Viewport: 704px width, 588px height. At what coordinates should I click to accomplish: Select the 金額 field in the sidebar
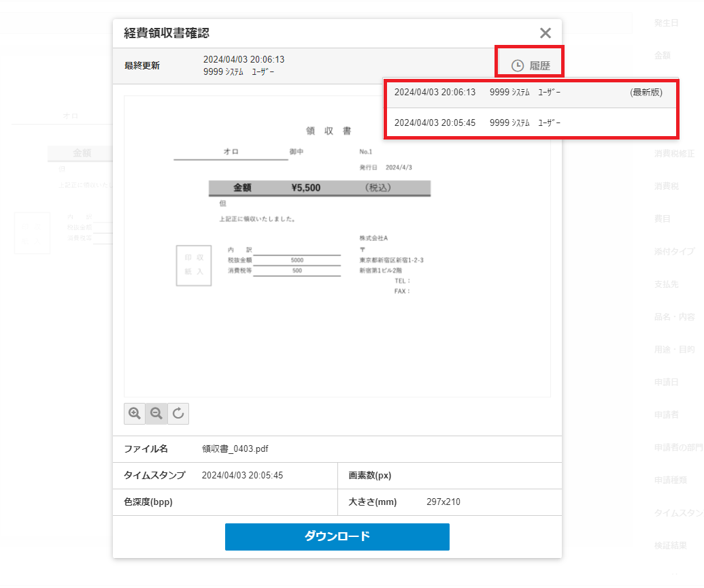point(663,55)
